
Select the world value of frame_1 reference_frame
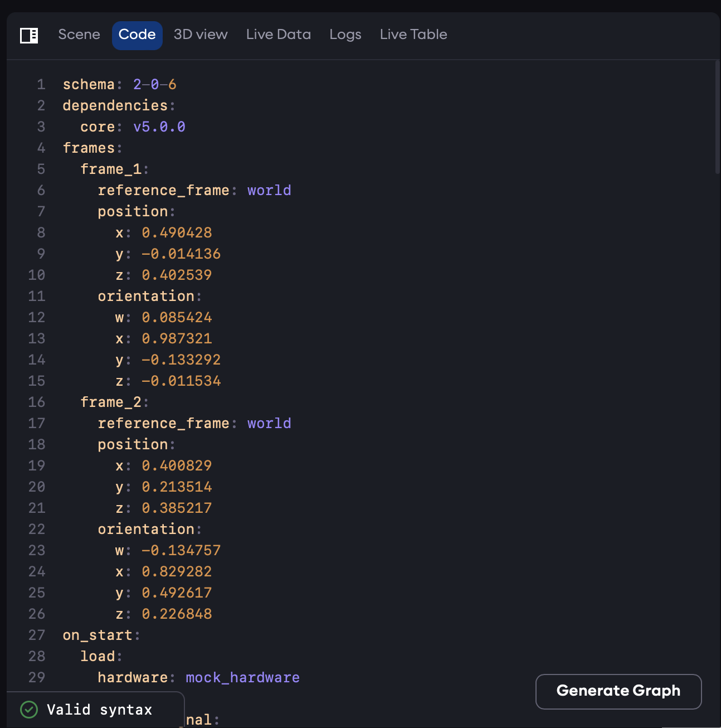(x=269, y=190)
